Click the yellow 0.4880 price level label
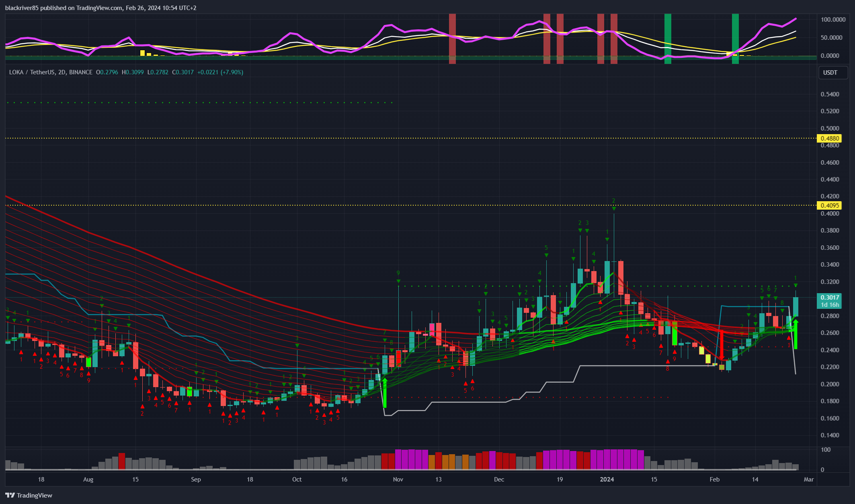 (x=829, y=138)
